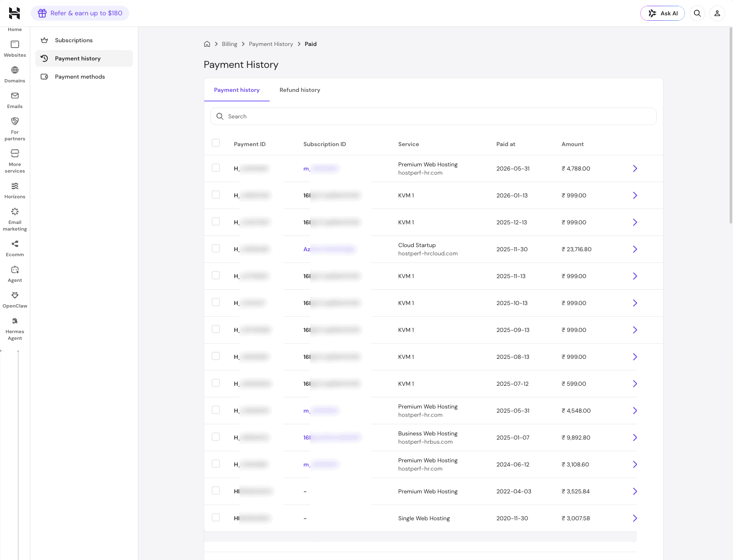Focus the payment Search field
This screenshot has width=733, height=560.
pyautogui.click(x=433, y=116)
